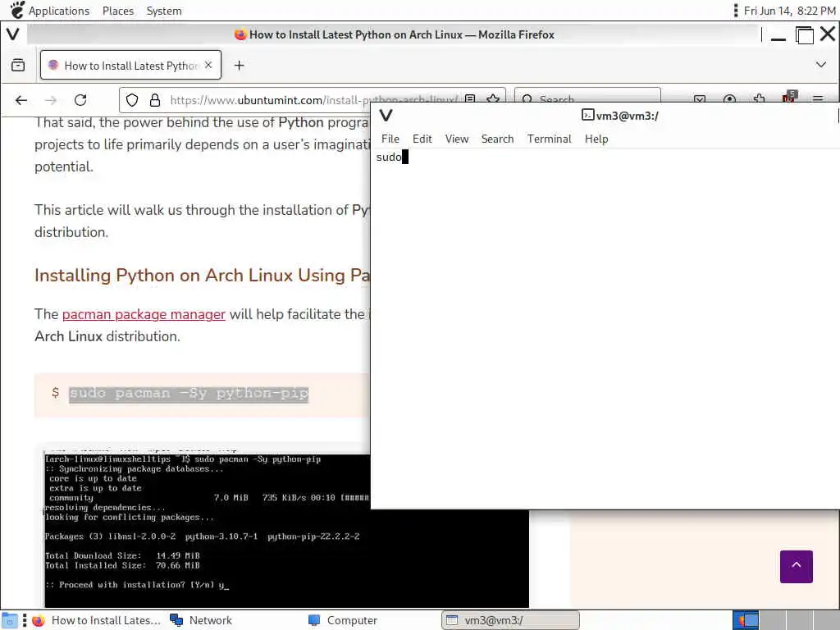Viewport: 840px width, 630px height.
Task: Click the show desktop icon in taskbar
Action: click(x=10, y=620)
